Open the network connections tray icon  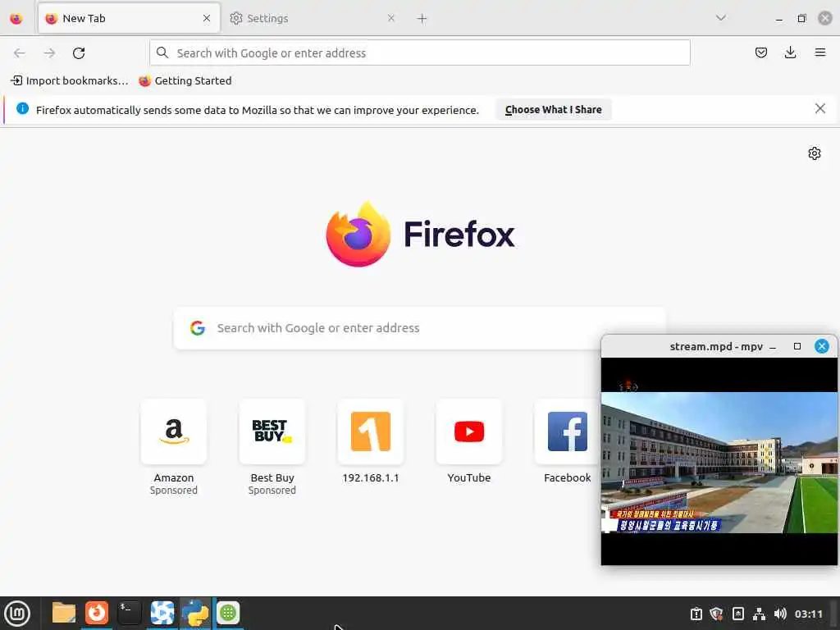pos(759,614)
